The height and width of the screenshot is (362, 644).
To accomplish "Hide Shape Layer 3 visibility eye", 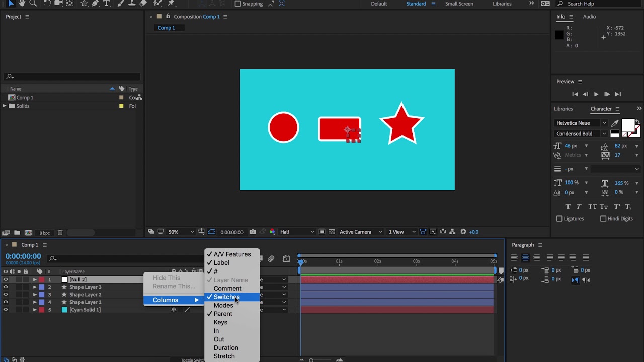I will 6,287.
